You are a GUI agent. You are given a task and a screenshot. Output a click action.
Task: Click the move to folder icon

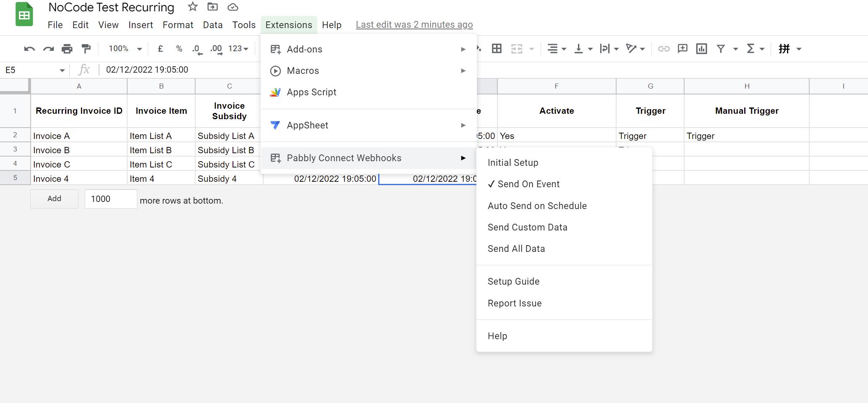[213, 7]
